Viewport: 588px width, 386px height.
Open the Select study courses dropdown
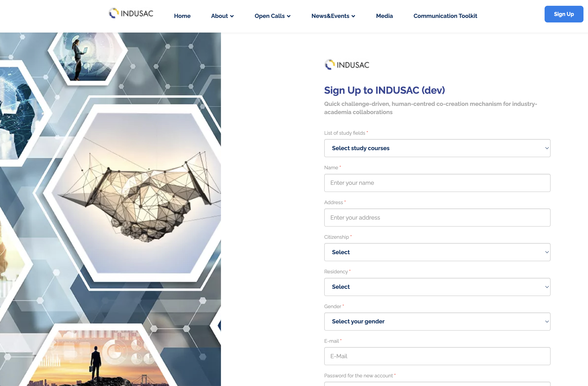pyautogui.click(x=437, y=148)
